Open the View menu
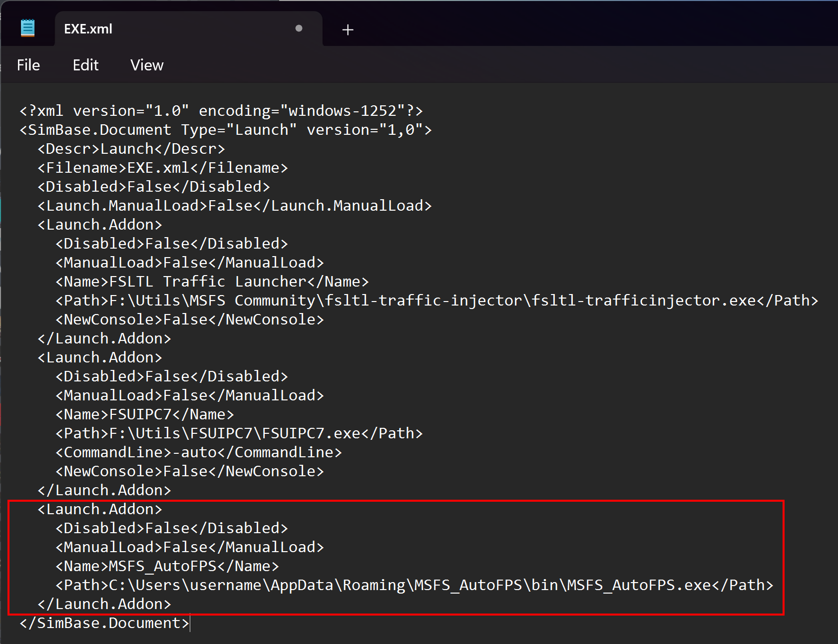 click(147, 65)
